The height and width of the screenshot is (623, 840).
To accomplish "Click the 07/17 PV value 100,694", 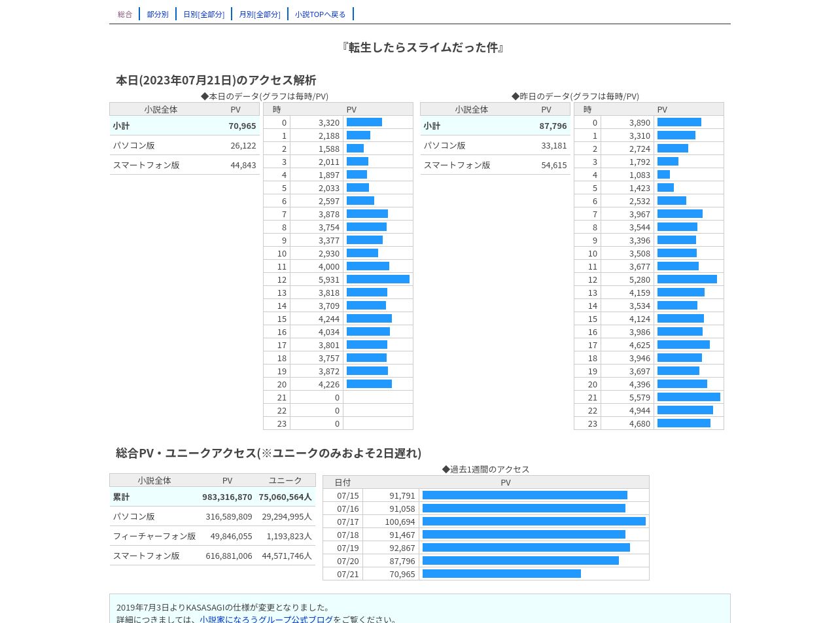I will pyautogui.click(x=400, y=522).
